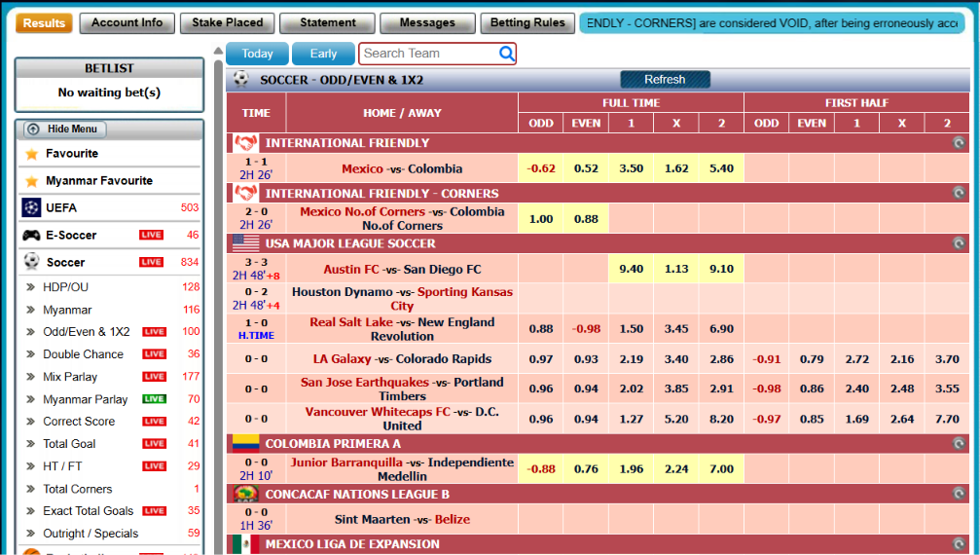Collapse the sidebar with Hide Menu

(64, 129)
